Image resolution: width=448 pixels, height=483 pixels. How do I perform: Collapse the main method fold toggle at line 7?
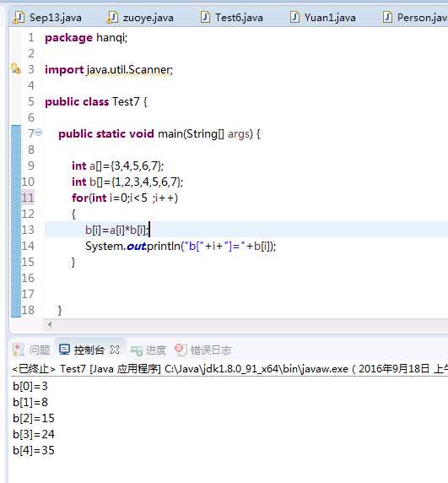click(39, 133)
